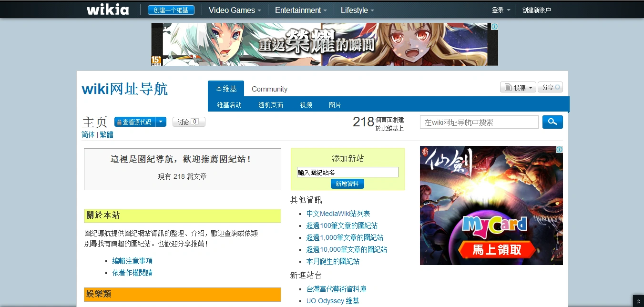
Task: Click inside the 輸入圈紀站名 input field
Action: (347, 172)
